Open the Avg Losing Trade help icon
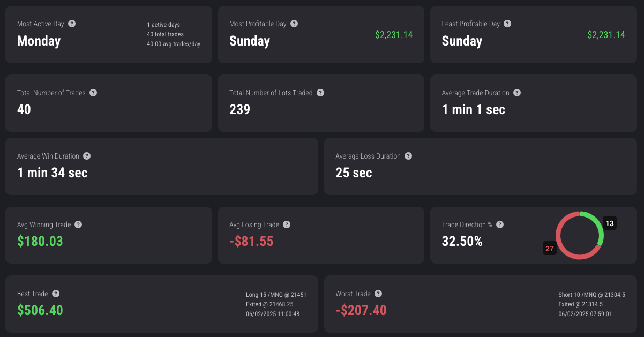The image size is (644, 337). 287,224
